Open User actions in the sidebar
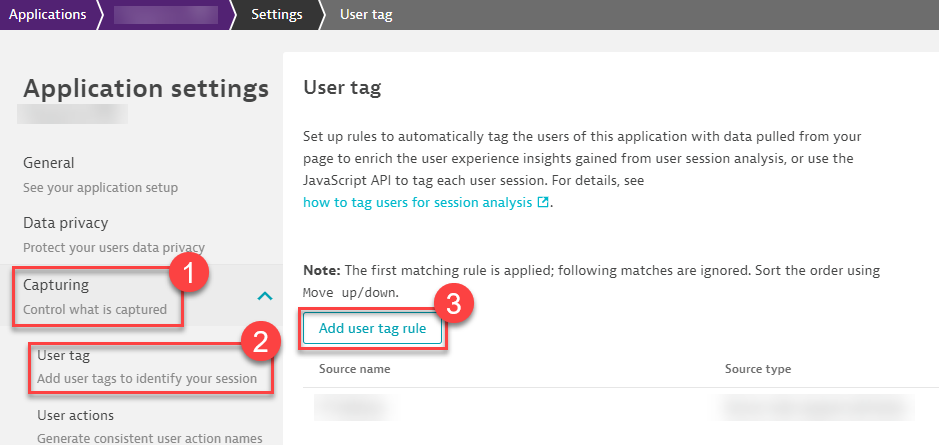The height and width of the screenshot is (445, 939). 75,415
